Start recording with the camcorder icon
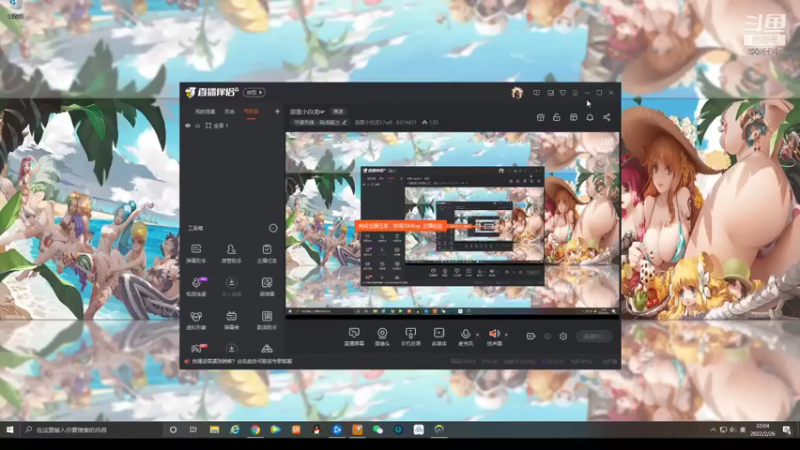This screenshot has height=450, width=800. pos(531,336)
